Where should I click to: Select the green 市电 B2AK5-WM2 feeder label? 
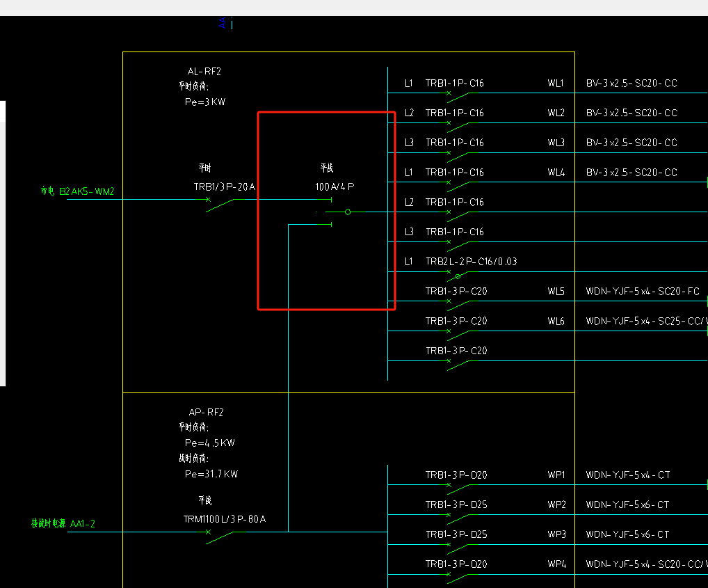click(77, 191)
